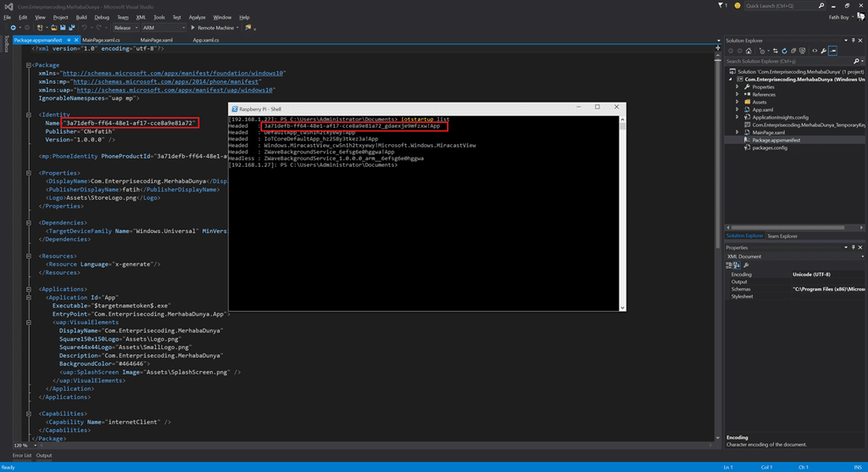Click the Raspberry Pi Shell vertical scrollbar

pyautogui.click(x=622, y=214)
